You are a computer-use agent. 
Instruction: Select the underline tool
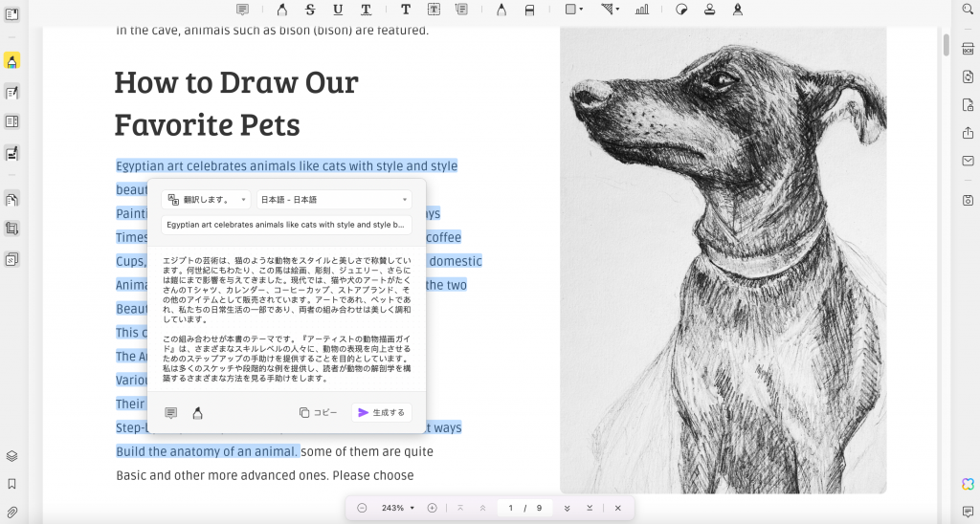[338, 10]
